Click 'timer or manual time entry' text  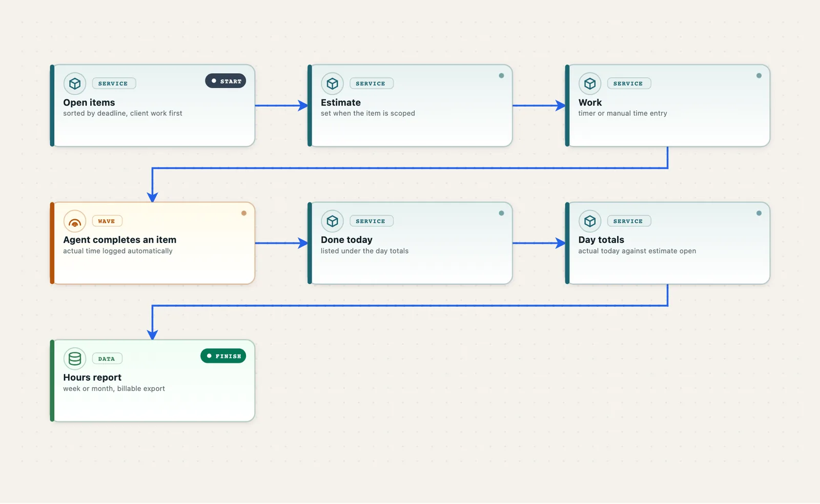pos(623,113)
